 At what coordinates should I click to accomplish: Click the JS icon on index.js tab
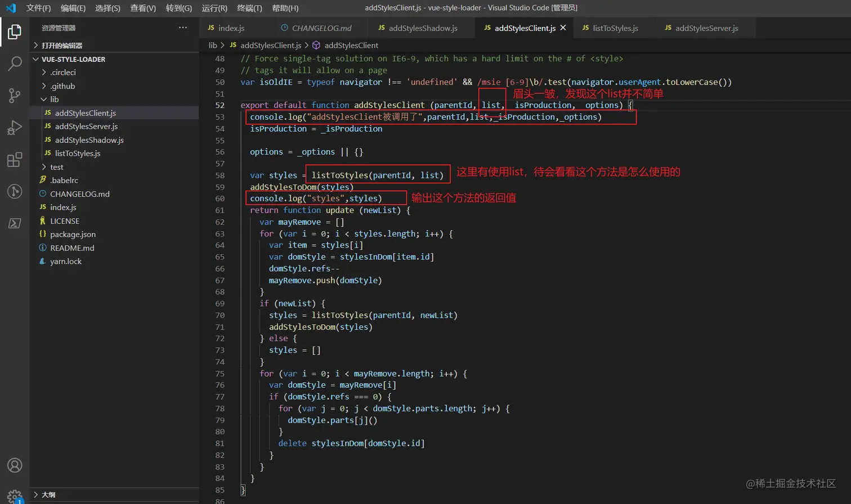point(211,28)
